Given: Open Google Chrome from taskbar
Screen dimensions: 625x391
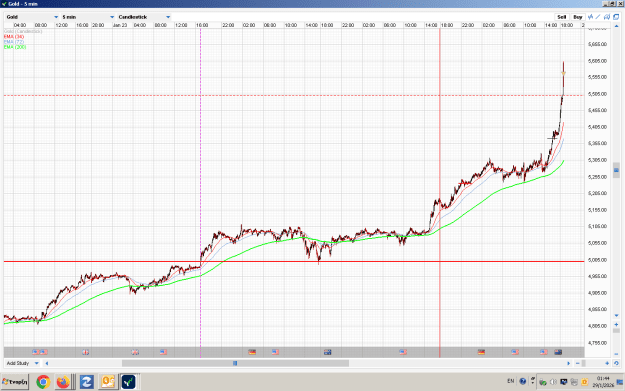Looking at the screenshot, I should click(x=43, y=382).
